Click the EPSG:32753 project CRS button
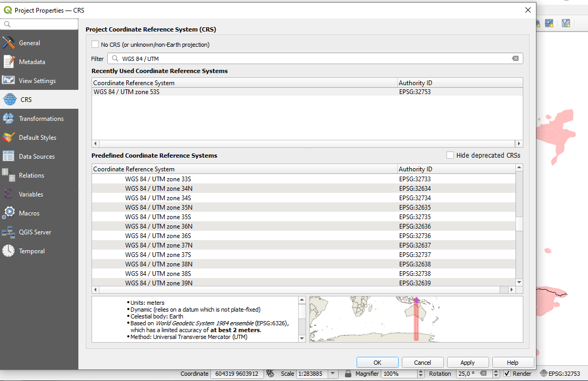Screen dimensions: 588x381 tap(560, 374)
